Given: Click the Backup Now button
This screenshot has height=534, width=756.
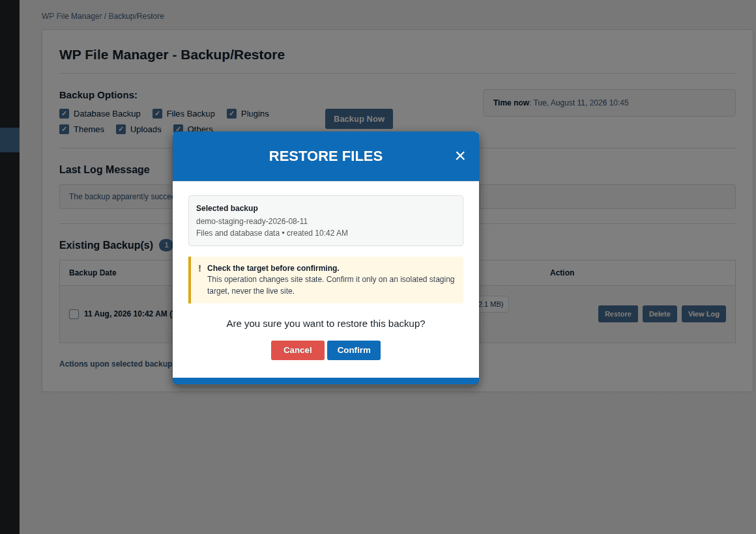Looking at the screenshot, I should coord(358,119).
